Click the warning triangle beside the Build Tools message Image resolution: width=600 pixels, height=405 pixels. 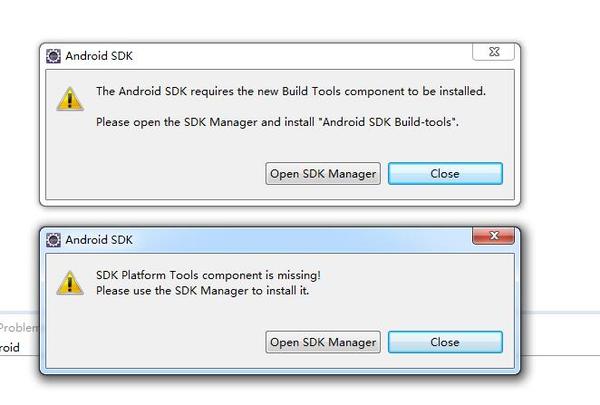pyautogui.click(x=70, y=99)
